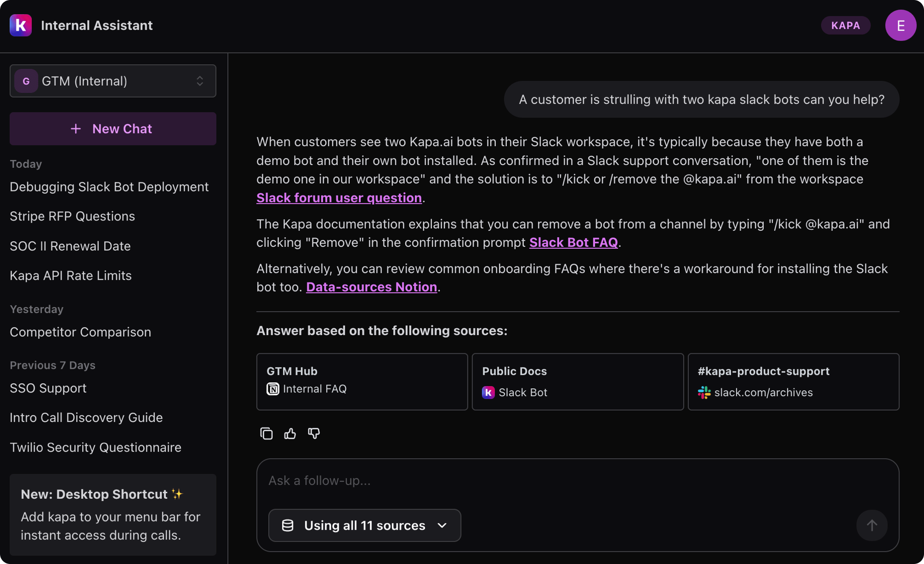Open the Data-sources Notion link
This screenshot has height=564, width=924.
(x=371, y=287)
